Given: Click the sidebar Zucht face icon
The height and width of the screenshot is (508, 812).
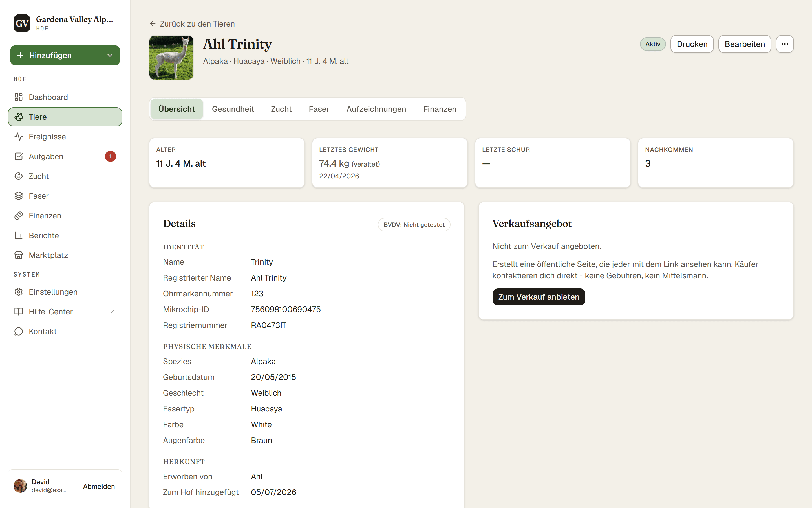Looking at the screenshot, I should pos(18,176).
